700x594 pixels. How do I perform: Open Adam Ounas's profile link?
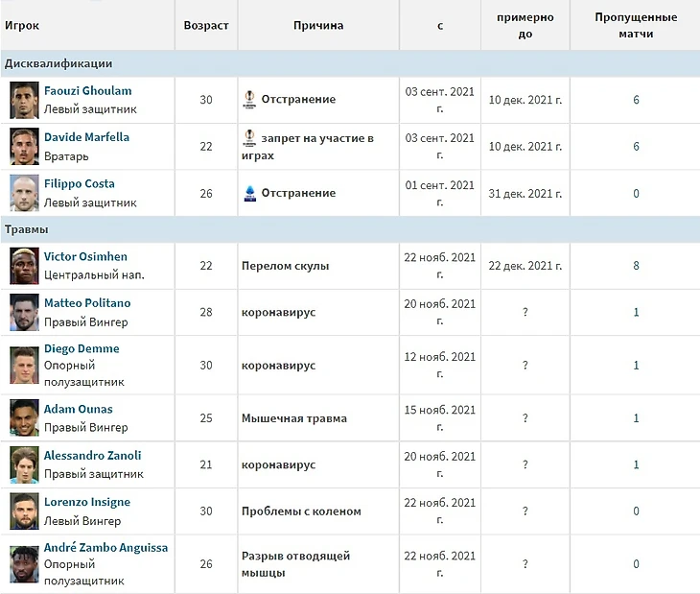(x=78, y=409)
